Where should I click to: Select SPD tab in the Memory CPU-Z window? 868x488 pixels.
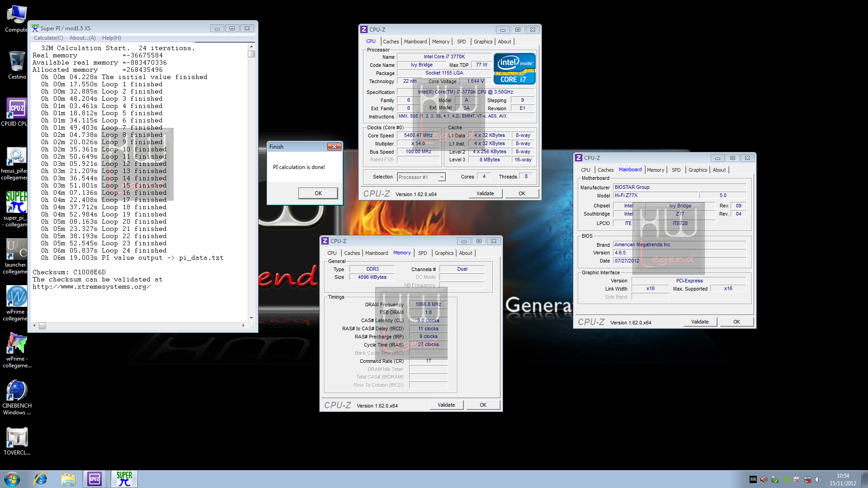422,253
